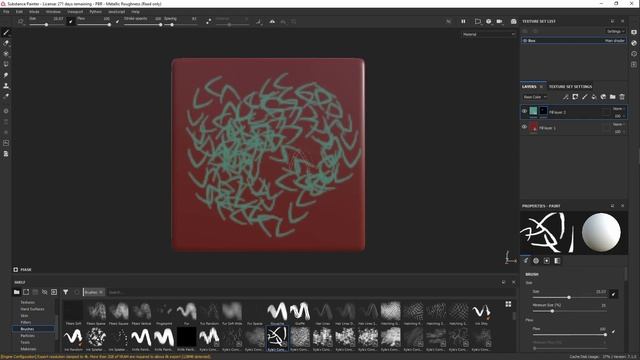Open Display Settings icon in right dock
The image size is (640, 360).
tap(634, 32)
